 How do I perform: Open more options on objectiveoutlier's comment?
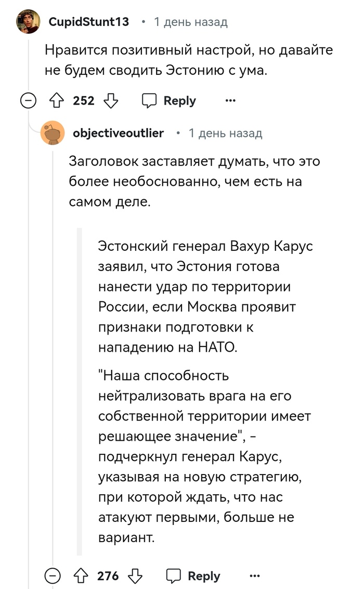254,575
